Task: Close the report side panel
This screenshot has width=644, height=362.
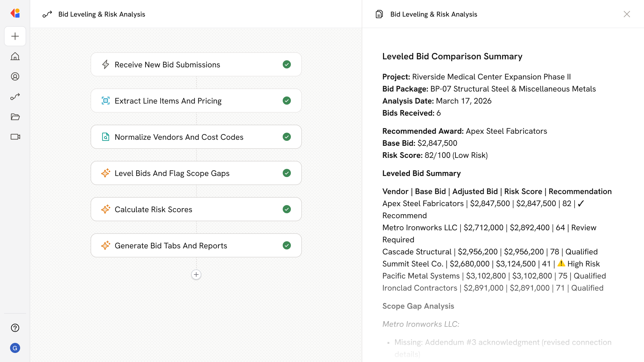Action: tap(627, 14)
